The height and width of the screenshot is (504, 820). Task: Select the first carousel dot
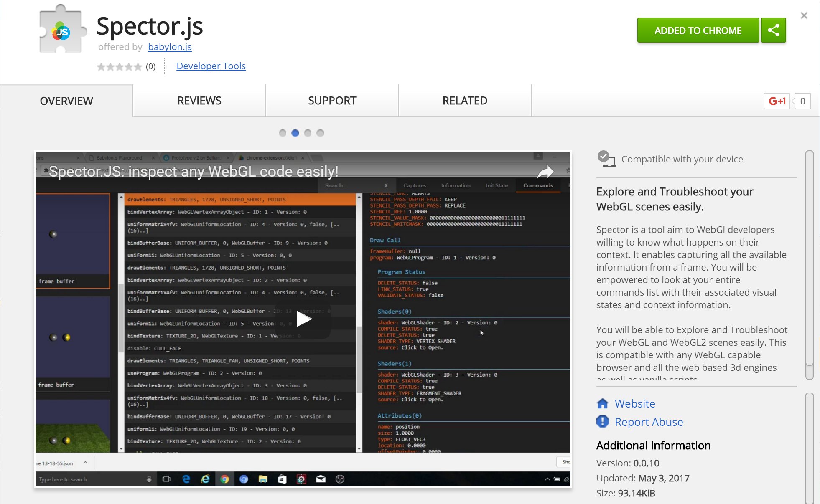pos(283,133)
